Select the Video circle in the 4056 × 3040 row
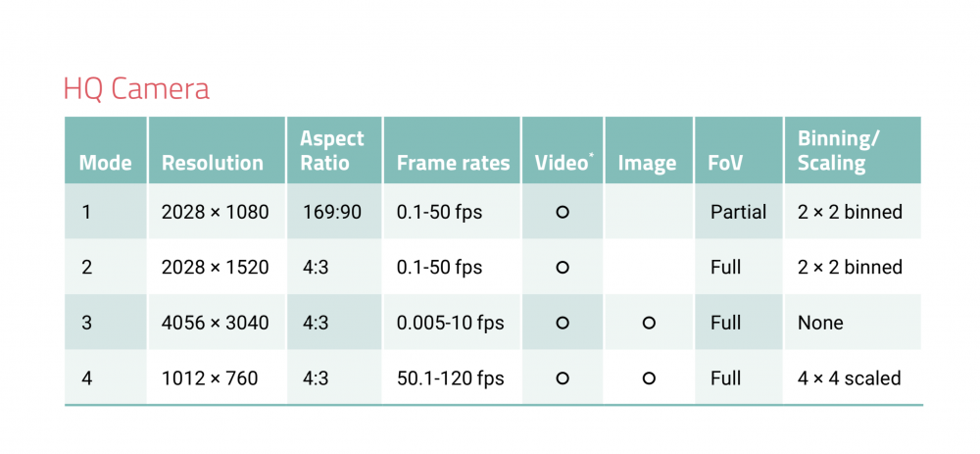Viewport: 980px width, 454px height. (563, 323)
